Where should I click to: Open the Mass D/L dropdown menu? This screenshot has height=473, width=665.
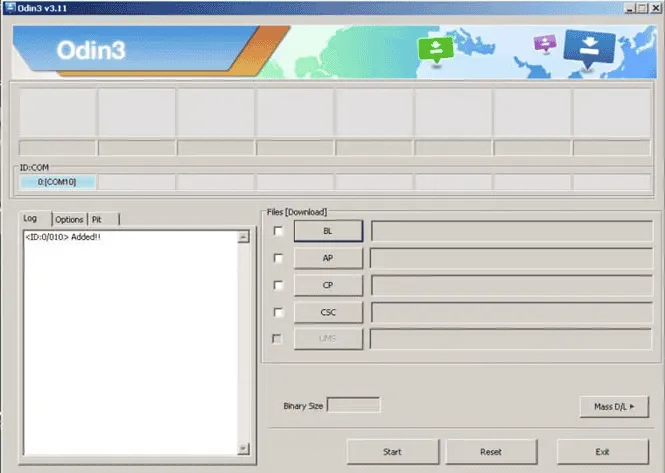614,406
